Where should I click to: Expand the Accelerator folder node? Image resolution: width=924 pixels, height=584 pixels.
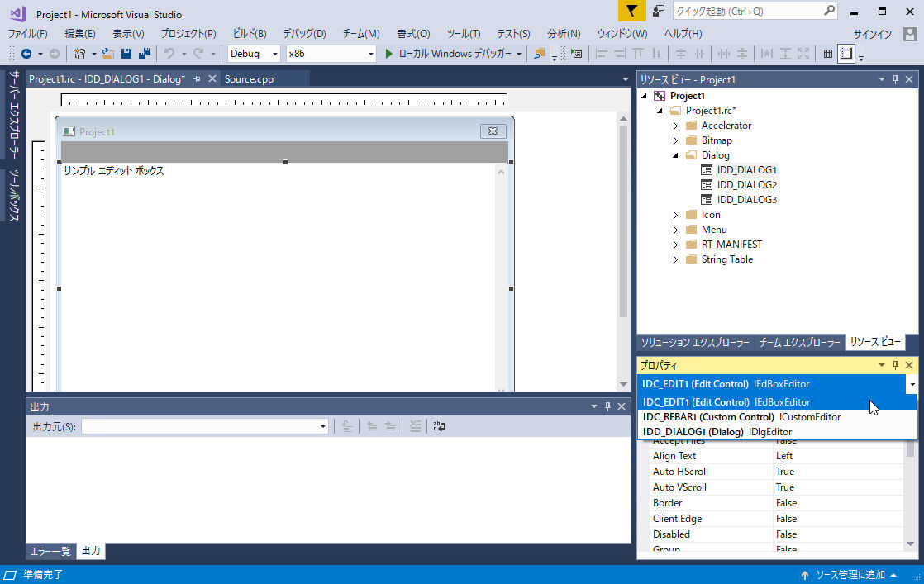tap(675, 126)
